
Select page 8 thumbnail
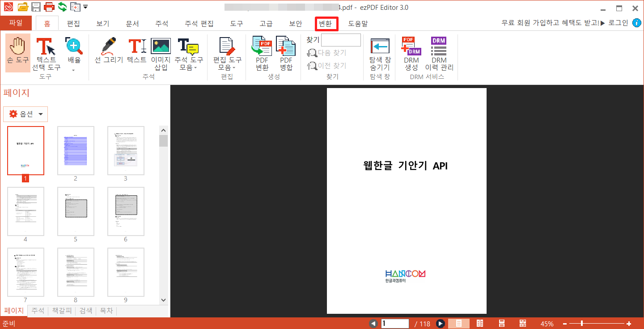(x=76, y=272)
